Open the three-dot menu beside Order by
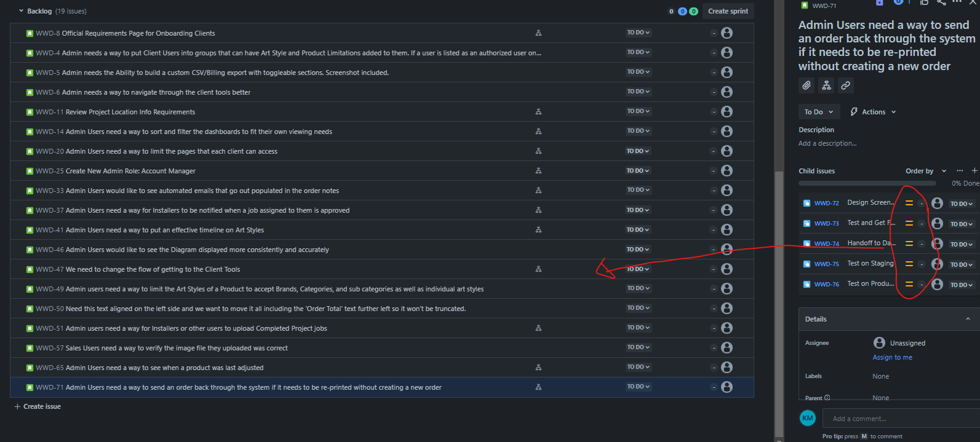This screenshot has width=980, height=442. (x=960, y=171)
